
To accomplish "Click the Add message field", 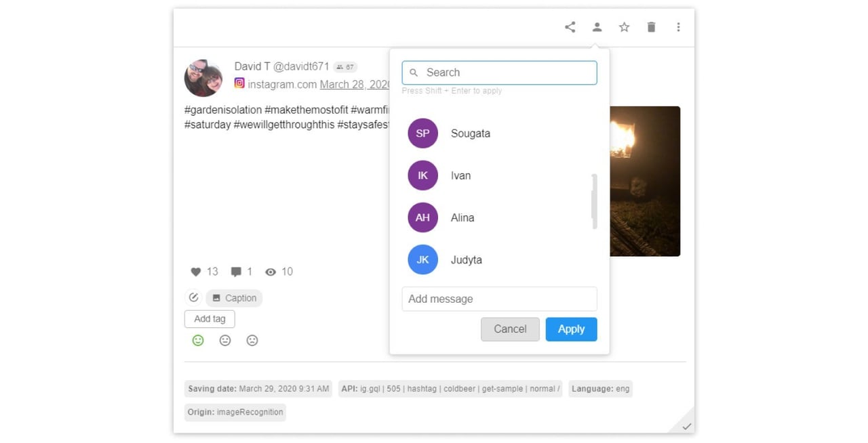I will click(x=499, y=299).
